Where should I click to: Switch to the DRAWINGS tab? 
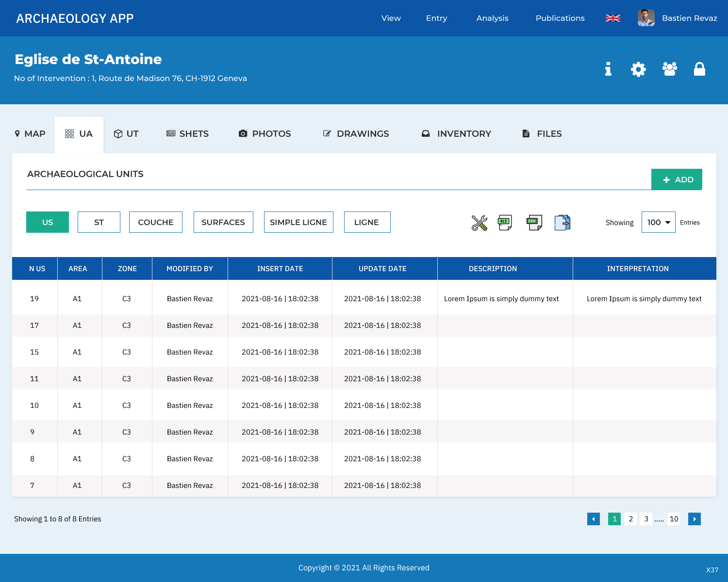click(x=356, y=134)
